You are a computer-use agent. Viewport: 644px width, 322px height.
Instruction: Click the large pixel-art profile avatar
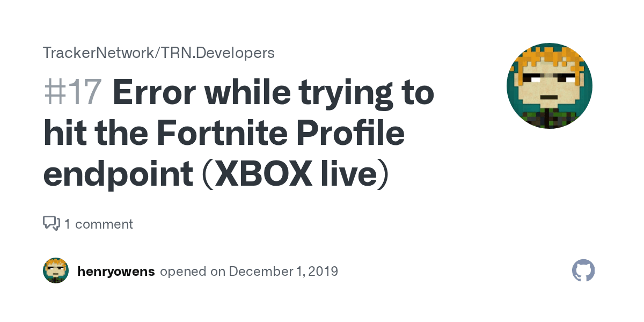coord(549,86)
